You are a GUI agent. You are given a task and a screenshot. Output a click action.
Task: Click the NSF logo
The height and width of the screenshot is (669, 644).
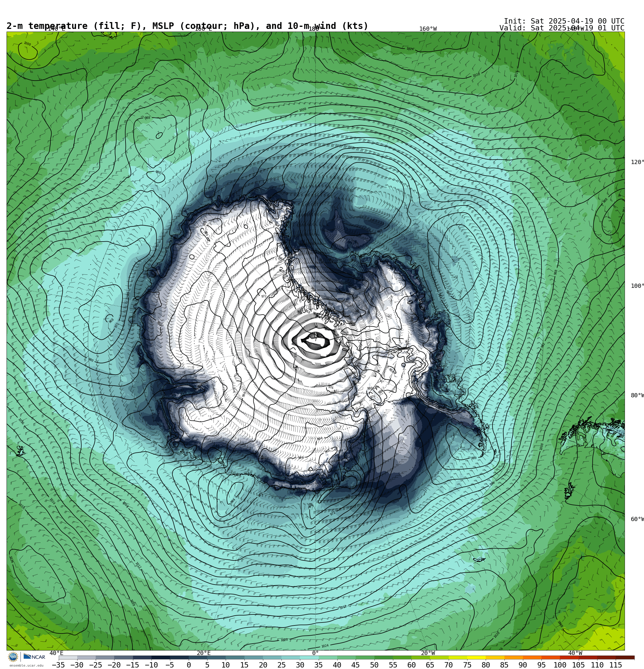pyautogui.click(x=13, y=657)
